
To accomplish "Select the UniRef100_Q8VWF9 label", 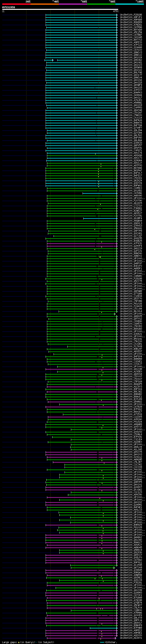I will tap(131, 85).
